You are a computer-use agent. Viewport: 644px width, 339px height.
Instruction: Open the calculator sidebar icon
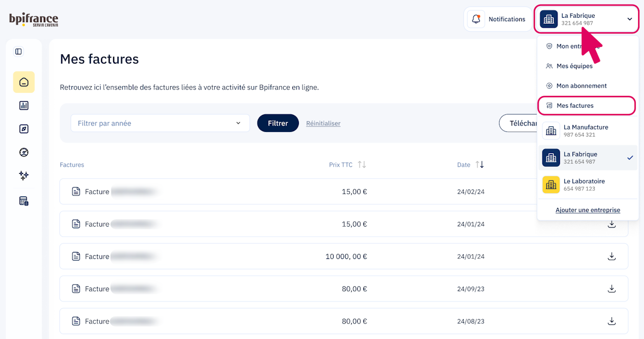[24, 201]
